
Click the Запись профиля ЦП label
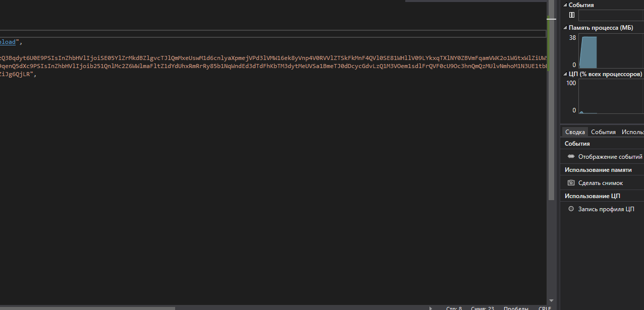click(606, 209)
